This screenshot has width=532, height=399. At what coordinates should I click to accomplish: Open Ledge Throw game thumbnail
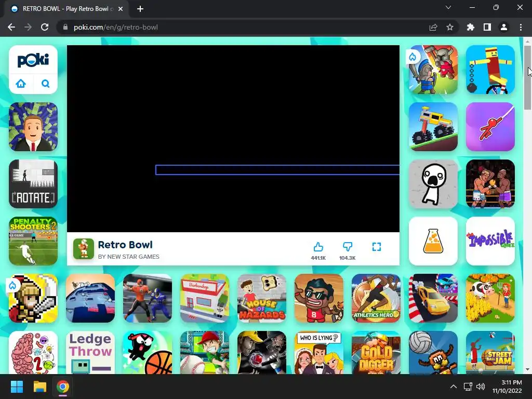[90, 353]
